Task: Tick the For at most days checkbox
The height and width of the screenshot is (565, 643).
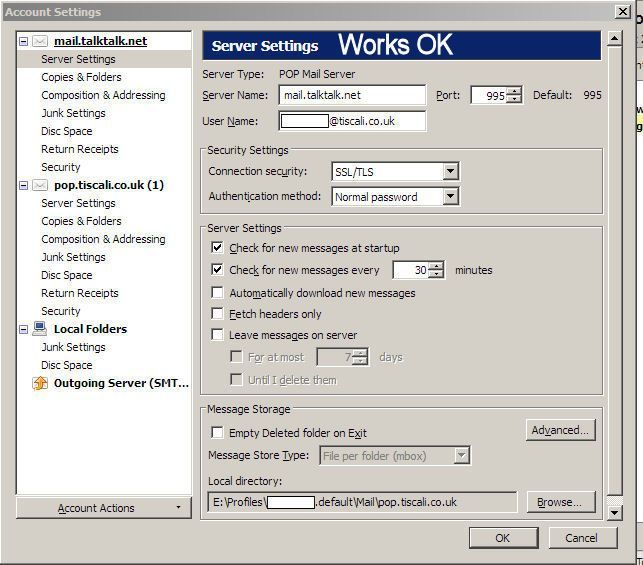Action: pyautogui.click(x=236, y=357)
